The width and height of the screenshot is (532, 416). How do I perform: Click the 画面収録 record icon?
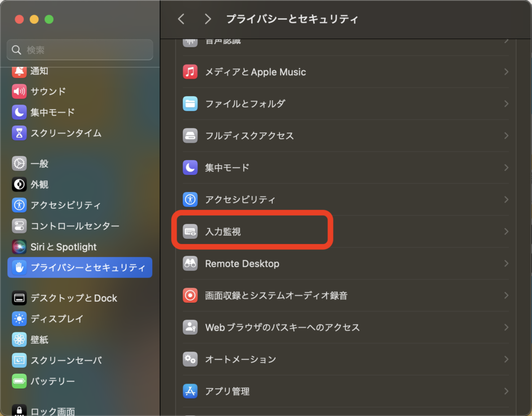(190, 296)
